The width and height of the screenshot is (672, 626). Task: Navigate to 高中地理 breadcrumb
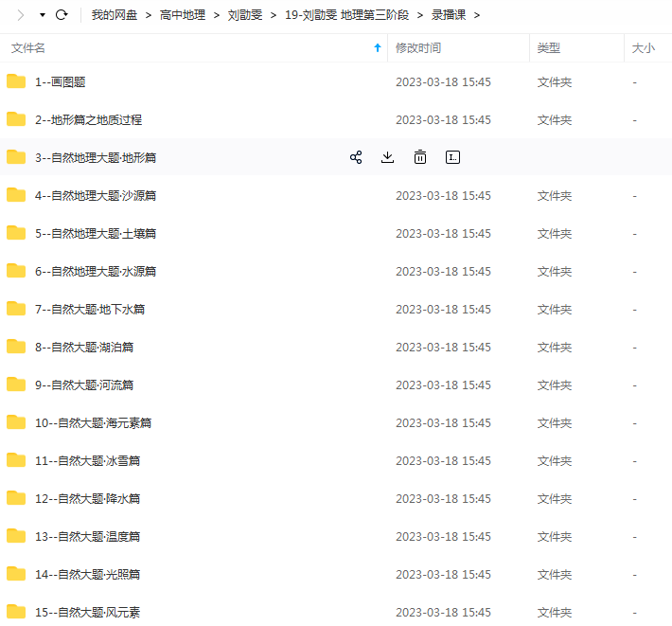(x=183, y=15)
